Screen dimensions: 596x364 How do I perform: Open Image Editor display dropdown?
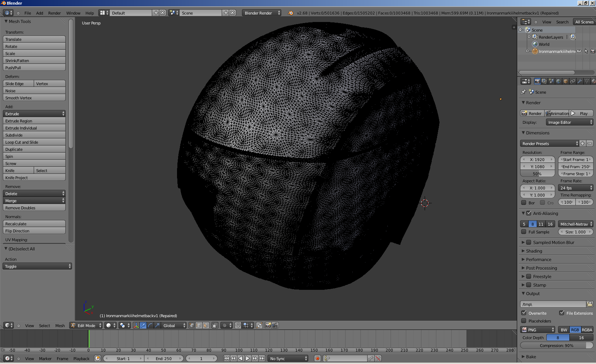[569, 122]
